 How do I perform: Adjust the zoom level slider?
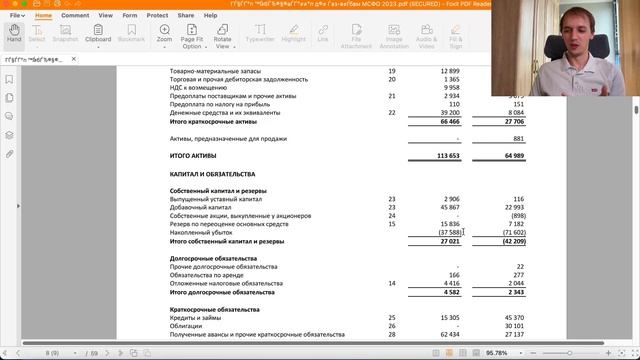pos(570,353)
